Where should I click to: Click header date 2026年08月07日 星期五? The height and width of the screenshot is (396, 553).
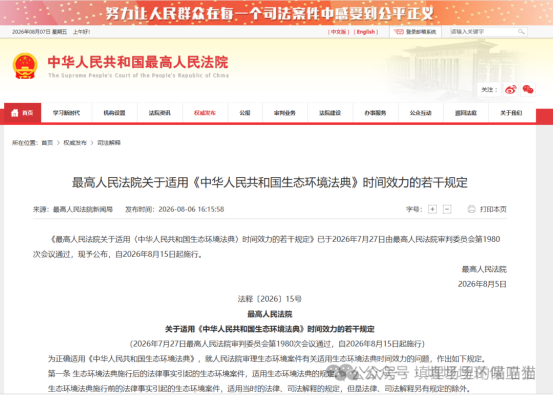40,32
